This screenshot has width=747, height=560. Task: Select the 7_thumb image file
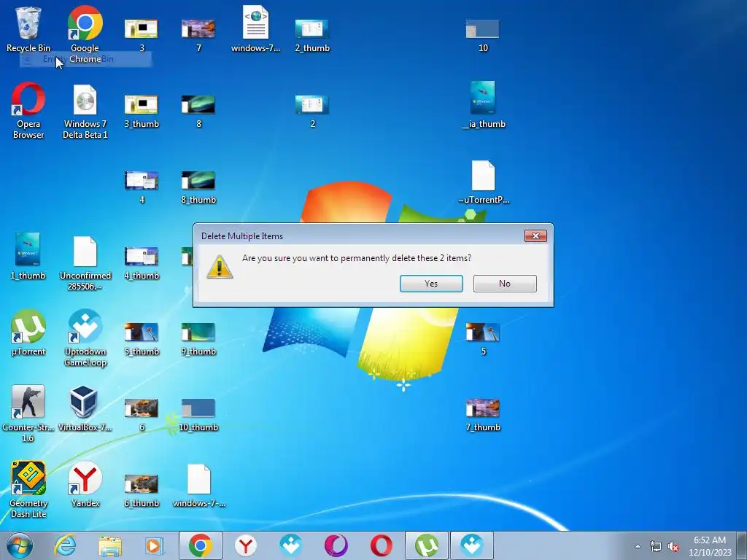click(483, 415)
